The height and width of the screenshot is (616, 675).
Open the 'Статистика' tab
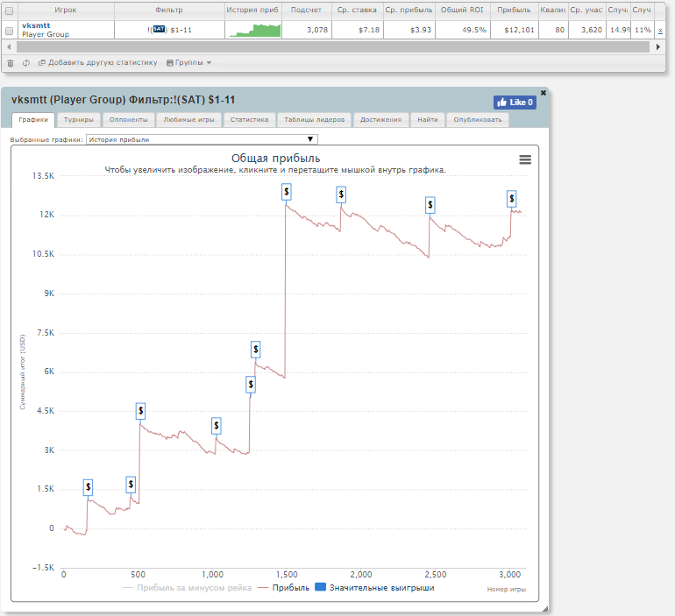(x=249, y=120)
